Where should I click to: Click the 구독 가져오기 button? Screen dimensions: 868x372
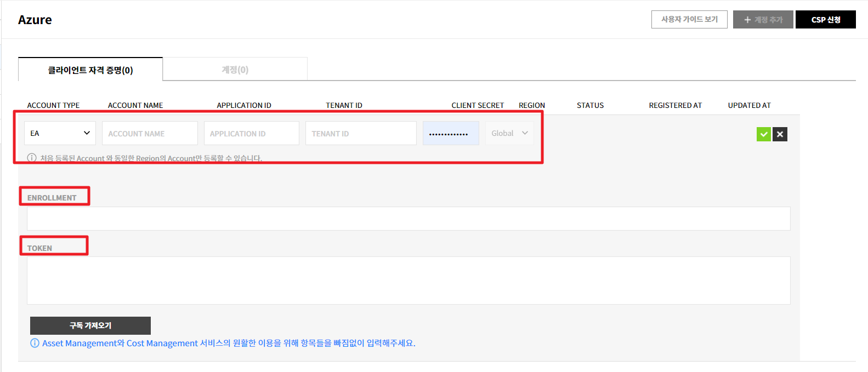(90, 325)
